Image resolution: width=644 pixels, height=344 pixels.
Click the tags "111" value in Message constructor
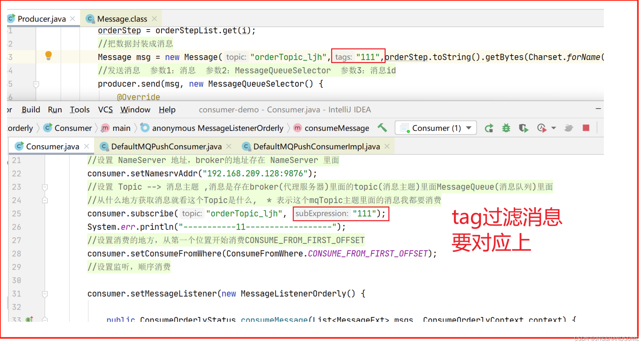tap(368, 57)
